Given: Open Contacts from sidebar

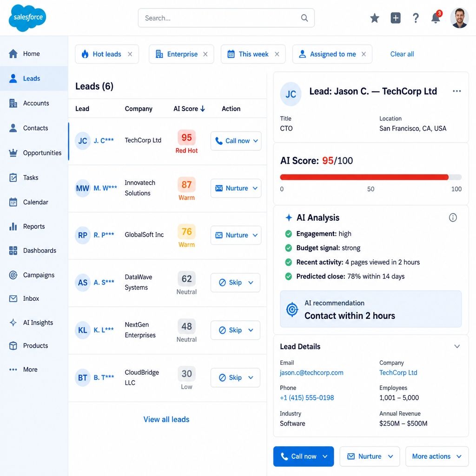Looking at the screenshot, I should (34, 128).
